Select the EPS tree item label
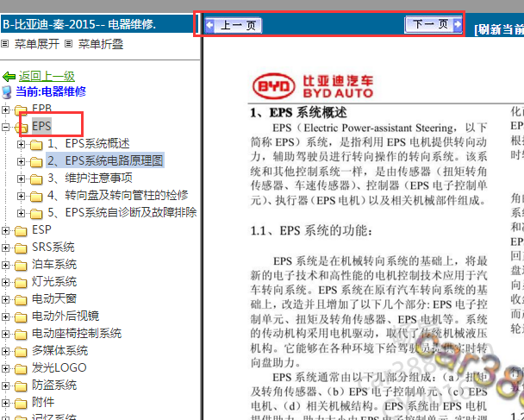Screen dimensions: 524x420 (41, 126)
